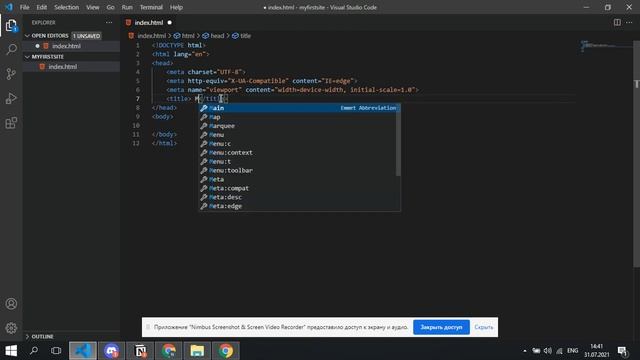Screen dimensions: 640x360
Task: Open Windows Start menu
Action: point(11,351)
